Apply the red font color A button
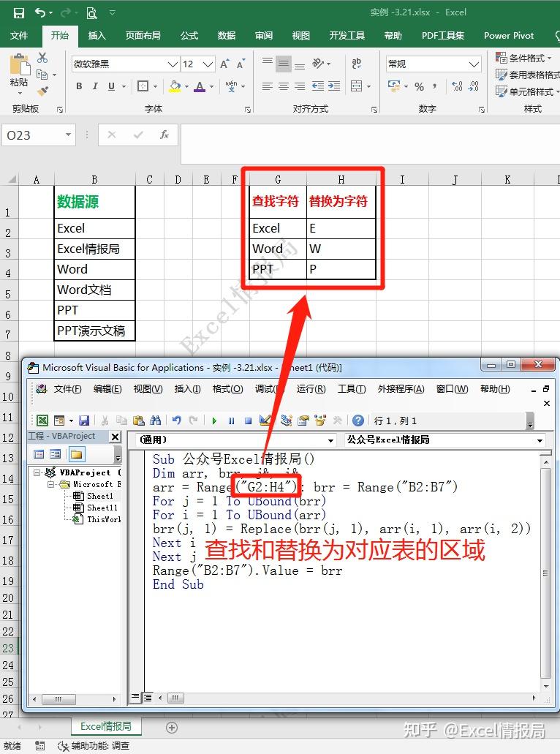The image size is (560, 754). click(200, 86)
